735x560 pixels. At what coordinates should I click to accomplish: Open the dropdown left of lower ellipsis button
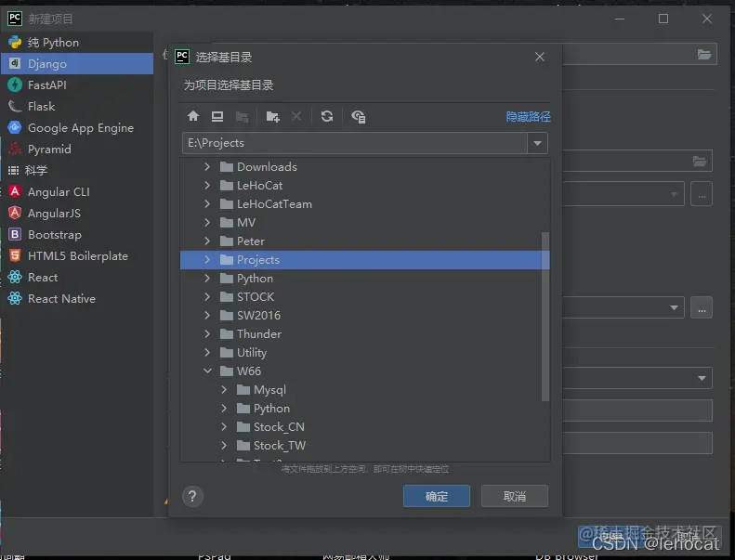pos(674,308)
